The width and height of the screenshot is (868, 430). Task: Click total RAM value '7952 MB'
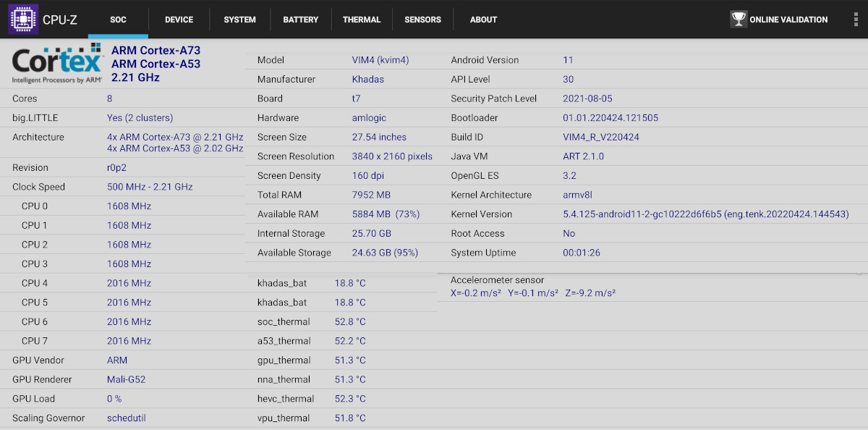click(371, 195)
